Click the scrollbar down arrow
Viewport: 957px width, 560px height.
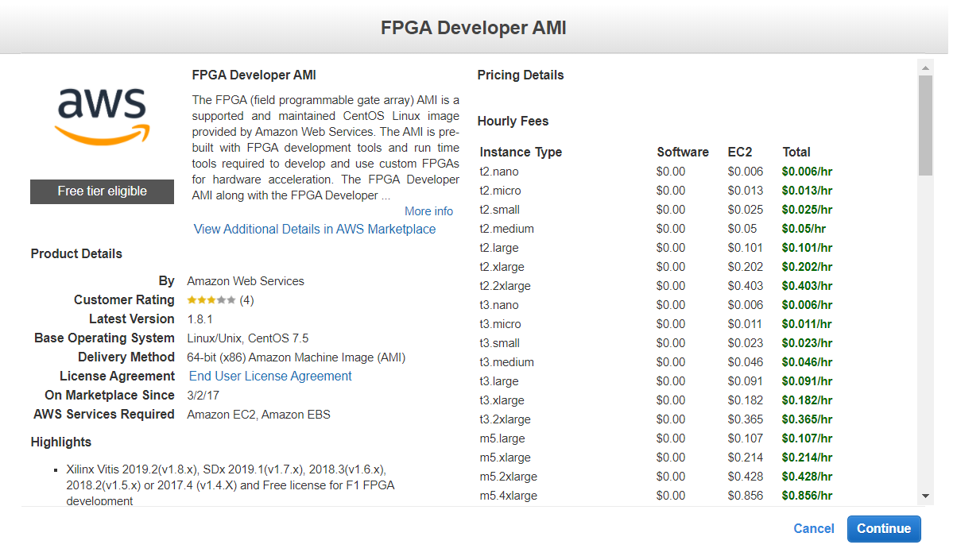coord(925,496)
